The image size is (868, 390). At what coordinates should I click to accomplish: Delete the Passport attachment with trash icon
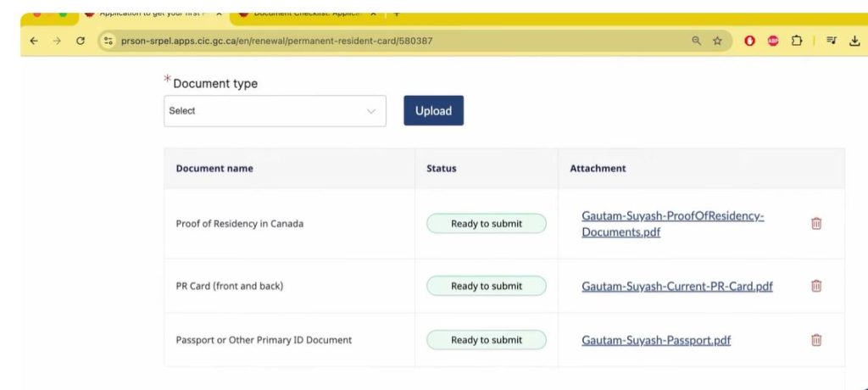coord(816,340)
